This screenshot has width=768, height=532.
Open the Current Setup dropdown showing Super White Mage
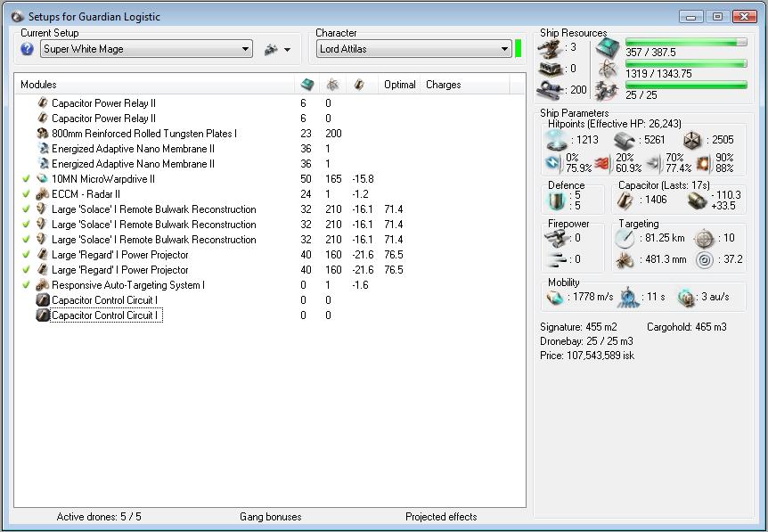146,49
